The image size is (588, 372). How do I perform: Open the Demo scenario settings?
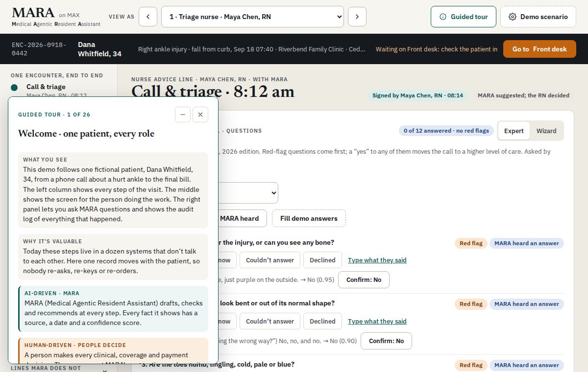click(x=538, y=17)
